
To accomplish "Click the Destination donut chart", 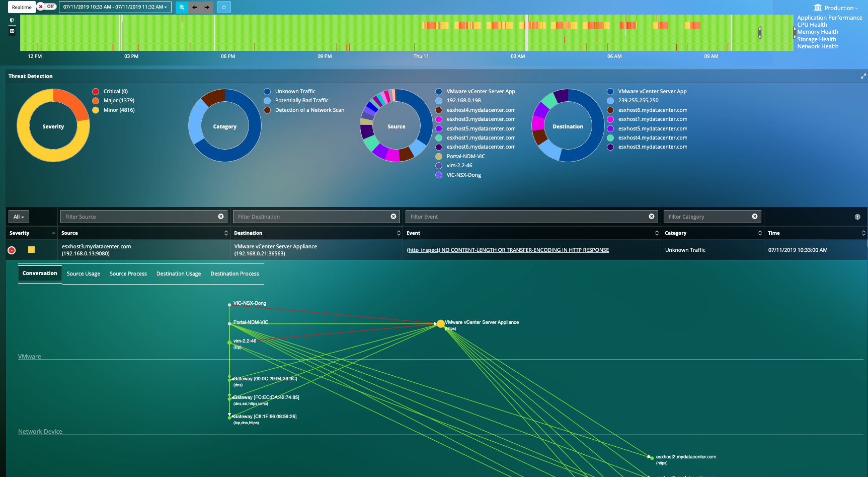I will tap(568, 125).
